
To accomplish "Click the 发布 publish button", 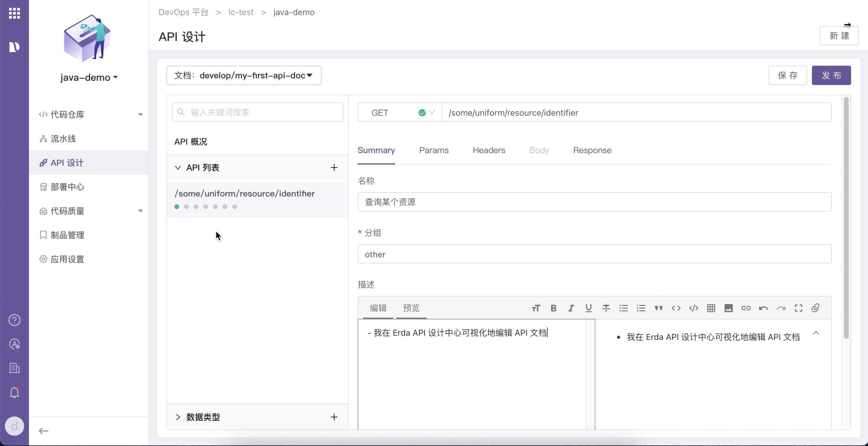I will [x=831, y=75].
